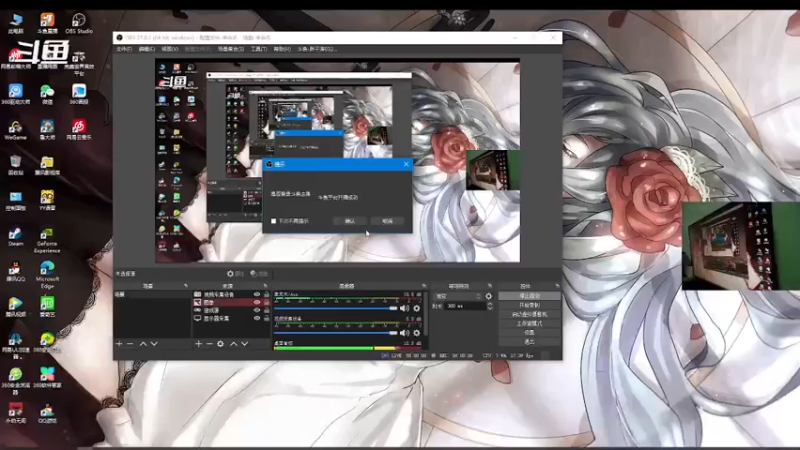Enable Studio Mode from Controls
Image resolution: width=800 pixels, height=450 pixels.
coord(529,323)
